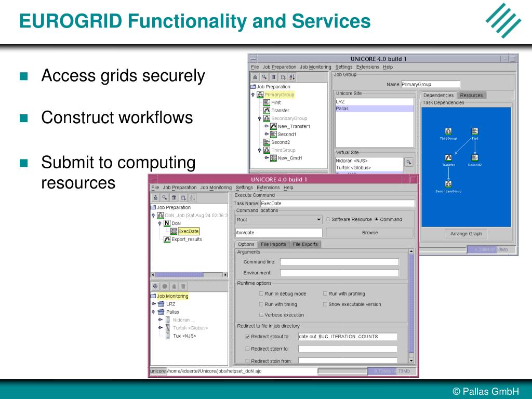
Task: Click the third icon in job monitoring toolbar
Action: 174,286
